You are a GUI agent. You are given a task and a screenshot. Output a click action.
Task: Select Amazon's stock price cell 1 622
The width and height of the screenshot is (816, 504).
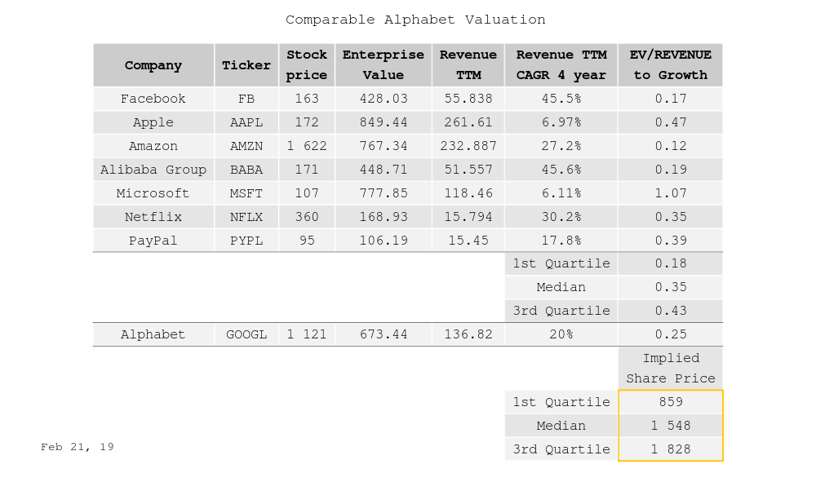point(307,146)
